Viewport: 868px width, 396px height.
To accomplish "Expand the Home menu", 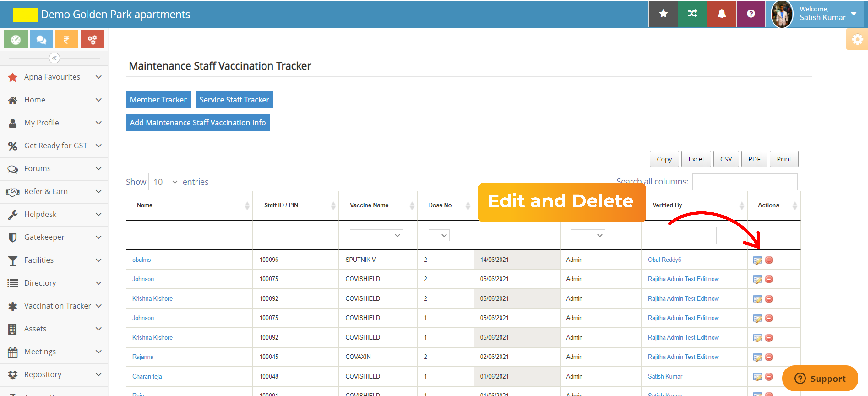I will (54, 100).
